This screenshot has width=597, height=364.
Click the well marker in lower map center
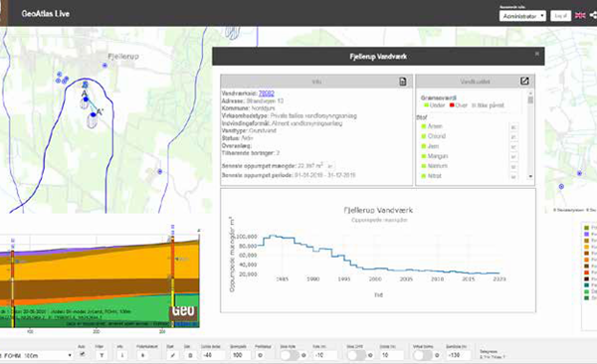point(160,172)
